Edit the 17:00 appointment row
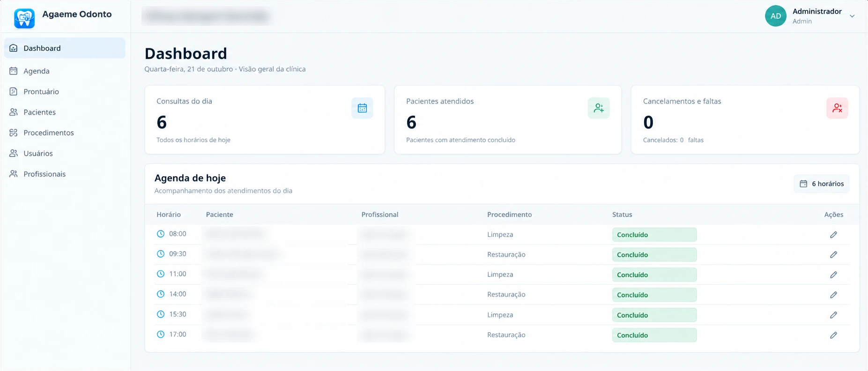 [x=833, y=335]
